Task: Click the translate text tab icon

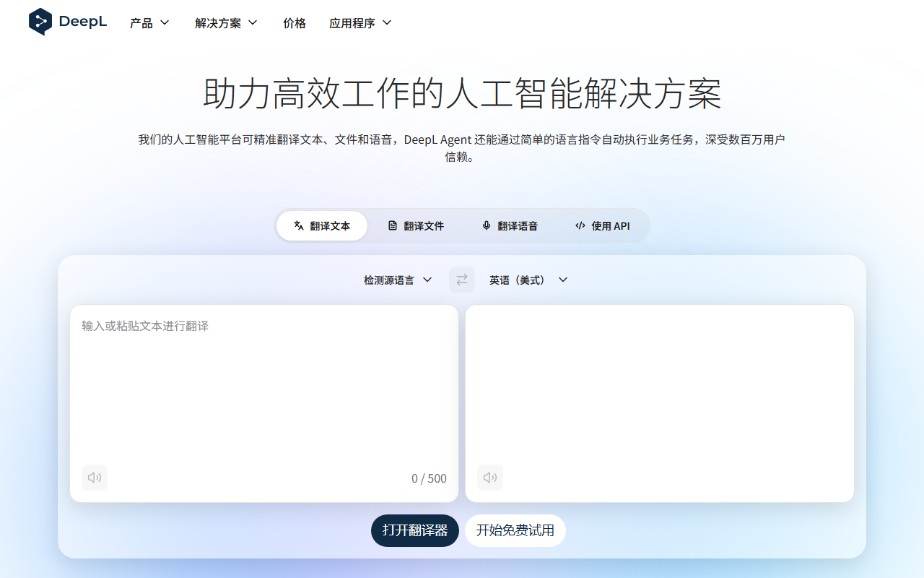Action: pos(299,225)
